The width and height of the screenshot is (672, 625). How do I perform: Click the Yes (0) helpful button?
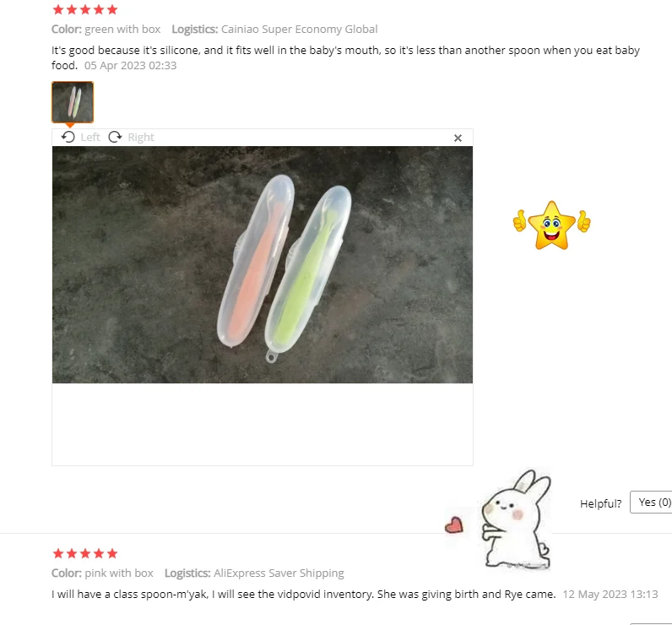coord(651,502)
